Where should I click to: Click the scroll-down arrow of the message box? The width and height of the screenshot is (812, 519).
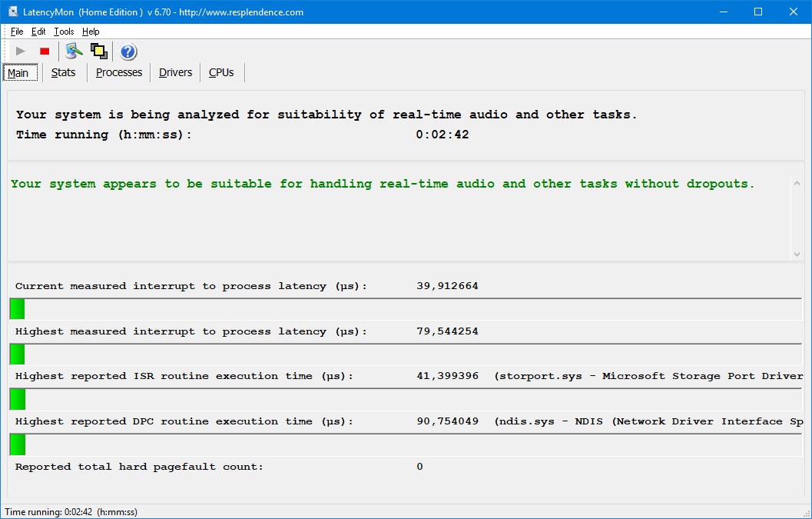[x=797, y=254]
